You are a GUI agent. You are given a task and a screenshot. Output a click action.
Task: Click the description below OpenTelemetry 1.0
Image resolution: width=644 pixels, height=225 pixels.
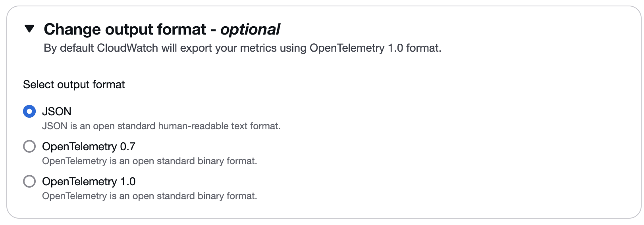click(149, 196)
